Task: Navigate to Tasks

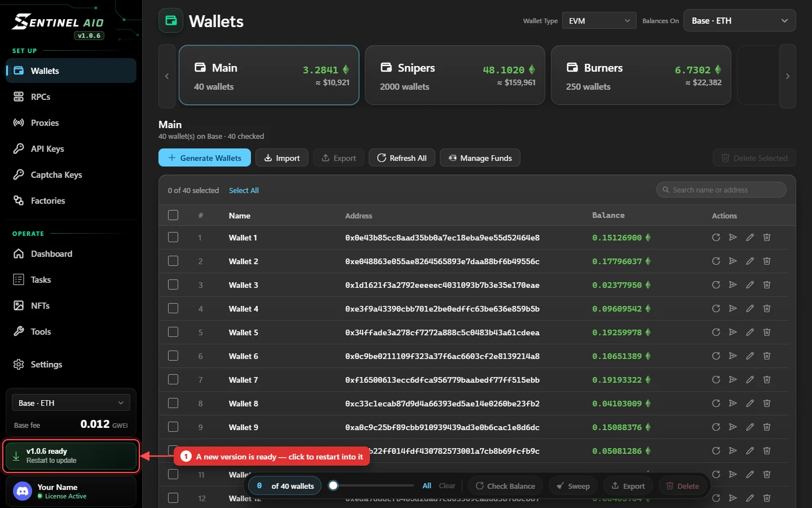Action: click(71, 280)
